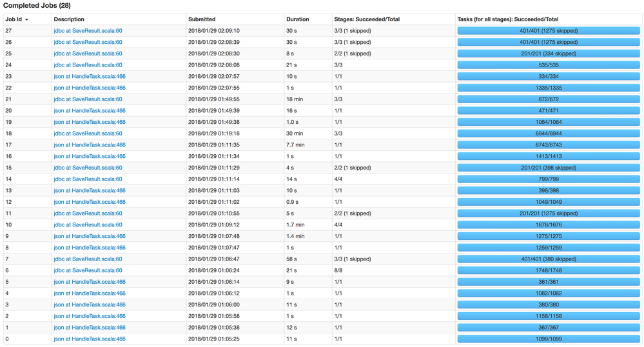The height and width of the screenshot is (347, 644).
Task: Click the Job Id sort arrow
Action: [26, 20]
